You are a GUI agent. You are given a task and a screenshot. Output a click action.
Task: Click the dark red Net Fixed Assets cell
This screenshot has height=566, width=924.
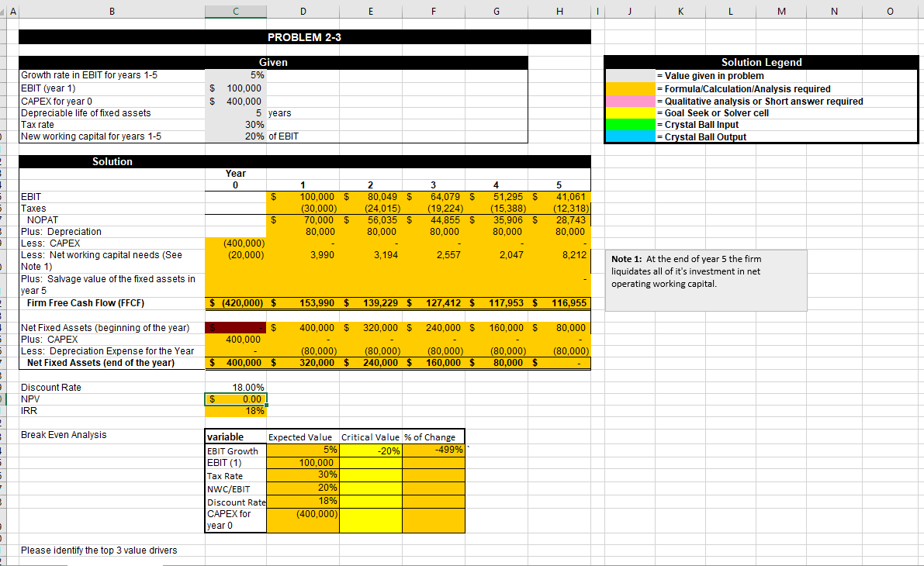236,327
